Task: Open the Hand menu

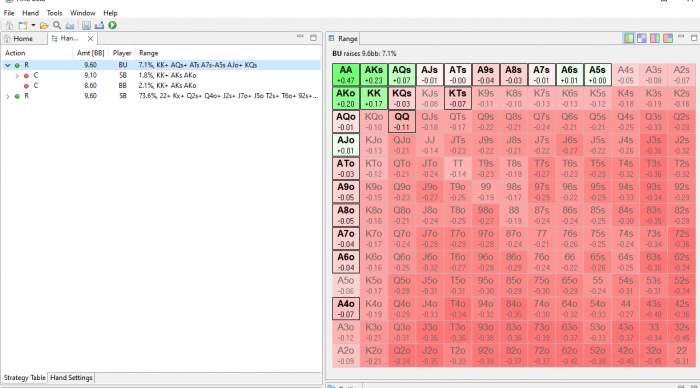Action: coord(30,13)
